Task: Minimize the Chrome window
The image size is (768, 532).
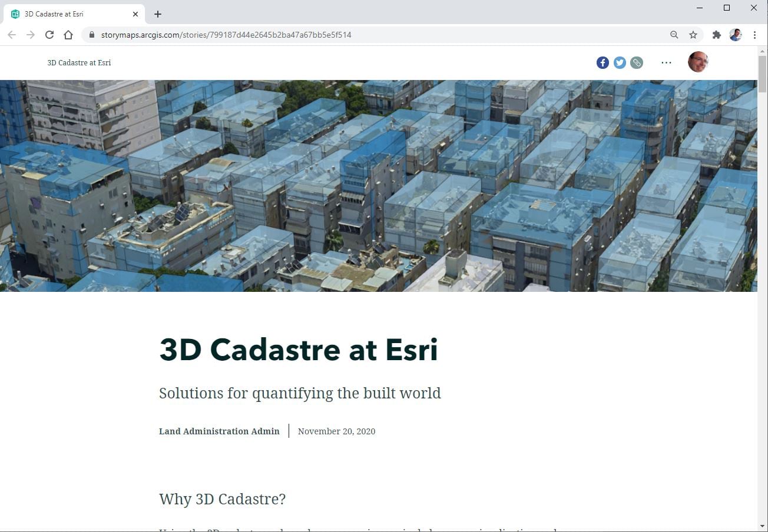Action: [700, 8]
